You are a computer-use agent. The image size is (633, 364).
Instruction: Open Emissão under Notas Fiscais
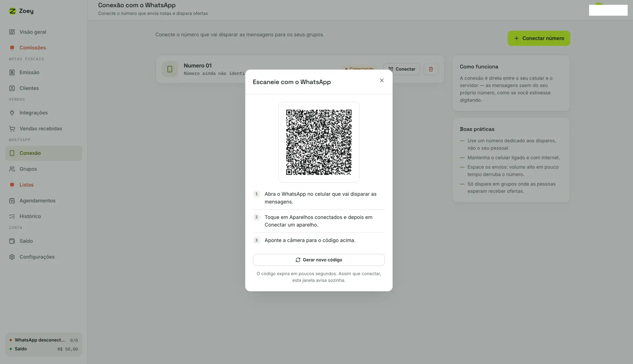(x=44, y=72)
